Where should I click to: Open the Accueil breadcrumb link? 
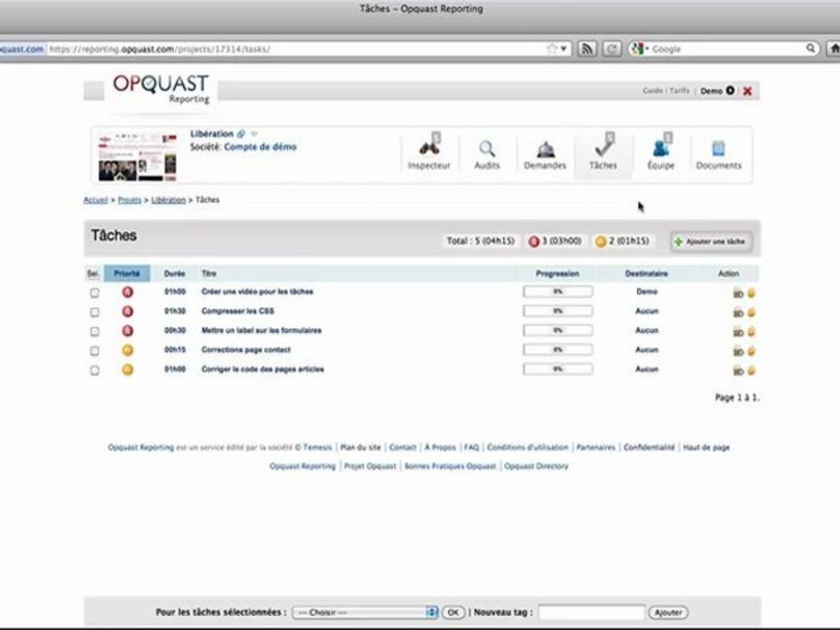[96, 199]
